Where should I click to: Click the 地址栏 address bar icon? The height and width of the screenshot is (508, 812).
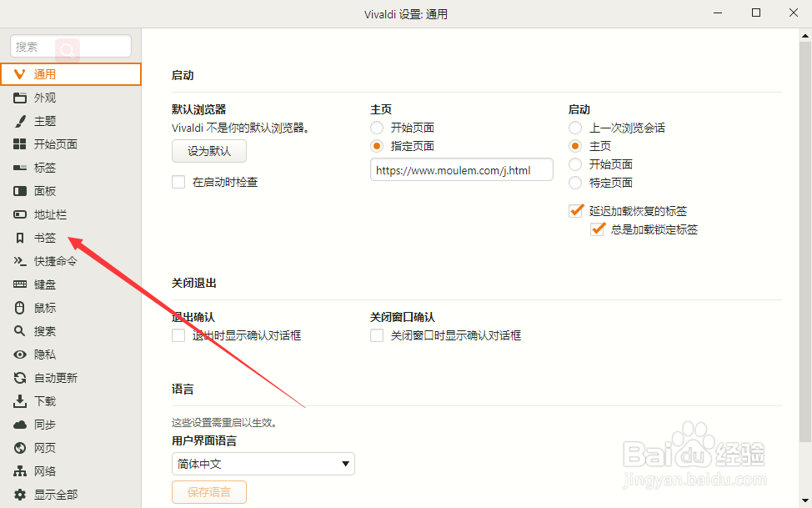(20, 214)
